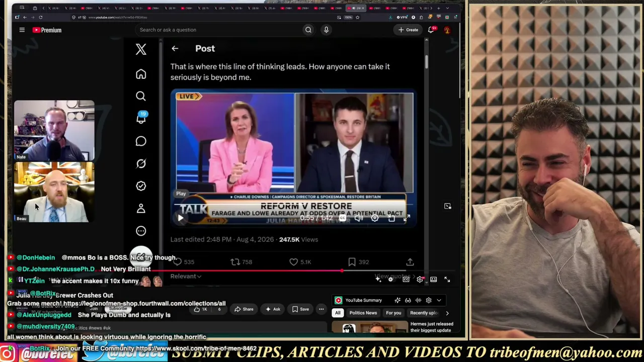Reply to the post with 535 replies

pos(183,262)
